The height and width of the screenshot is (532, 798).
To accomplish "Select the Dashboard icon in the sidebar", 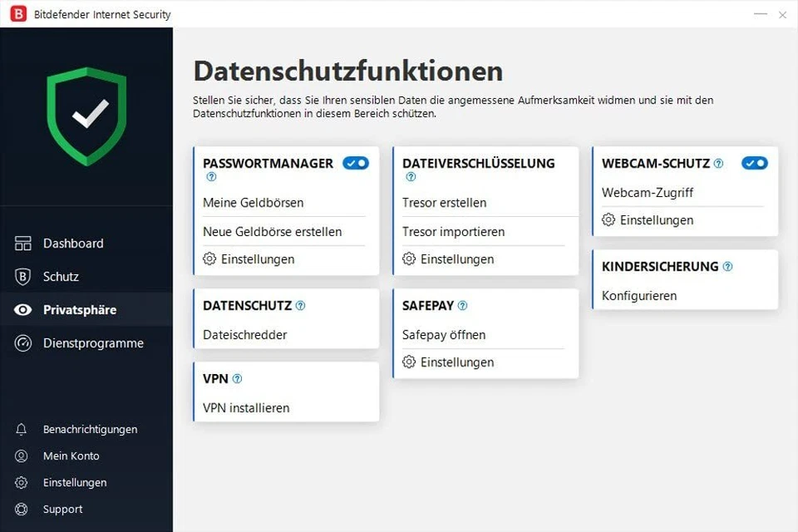I will coord(25,243).
